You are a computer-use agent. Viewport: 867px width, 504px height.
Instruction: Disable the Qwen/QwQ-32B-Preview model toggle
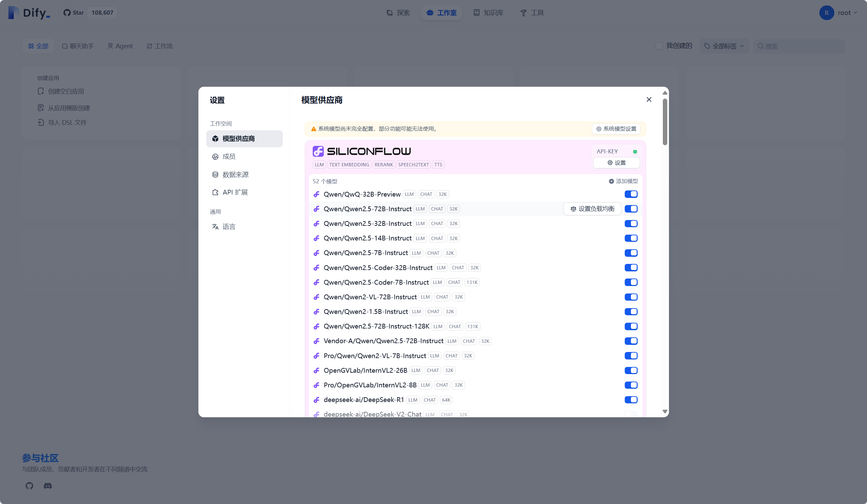click(x=631, y=194)
